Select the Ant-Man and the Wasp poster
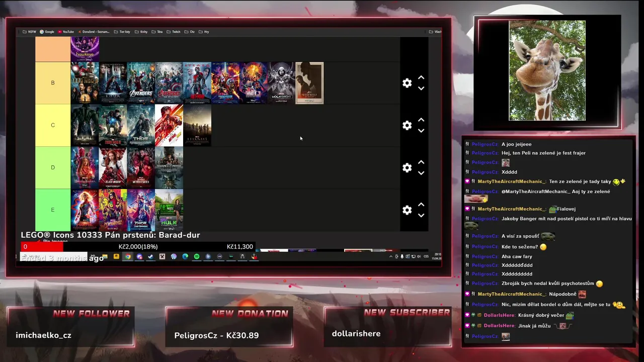This screenshot has height=362, width=644. (x=169, y=125)
